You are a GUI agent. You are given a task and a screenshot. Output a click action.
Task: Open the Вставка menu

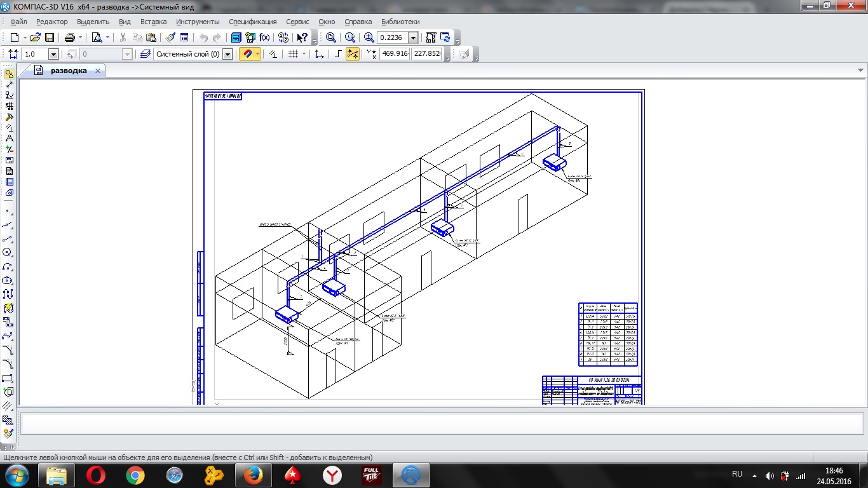[153, 22]
